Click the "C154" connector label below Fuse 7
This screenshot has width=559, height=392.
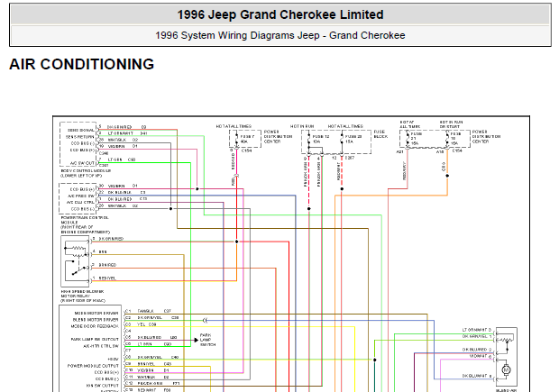[246, 150]
